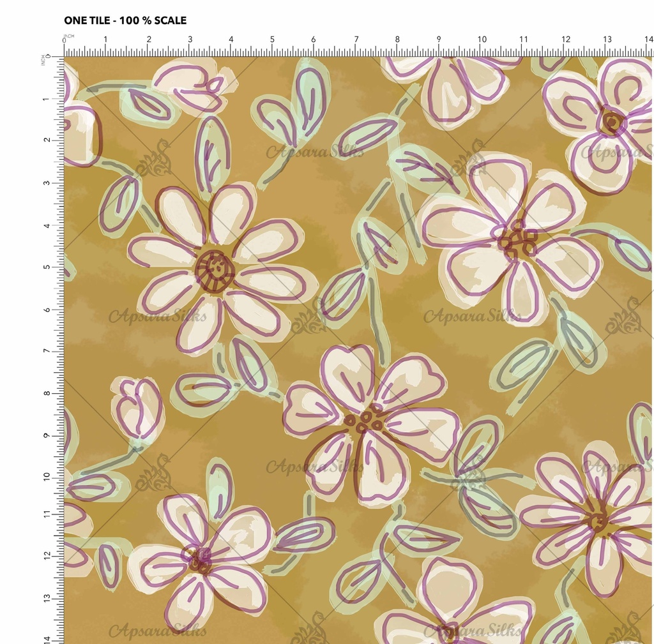Click the number 5 on horizontal ruler
Screen dimensions: 654x644
tap(272, 40)
